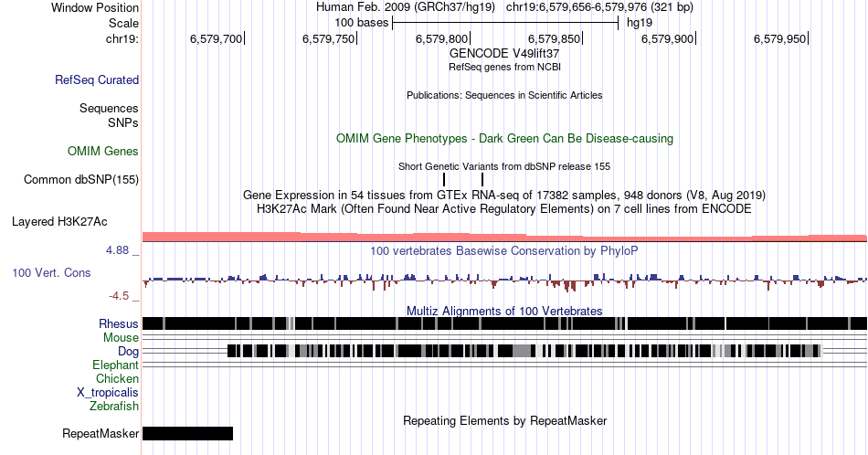Click the Mouse alignment label
The width and height of the screenshot is (868, 455).
coord(121,338)
